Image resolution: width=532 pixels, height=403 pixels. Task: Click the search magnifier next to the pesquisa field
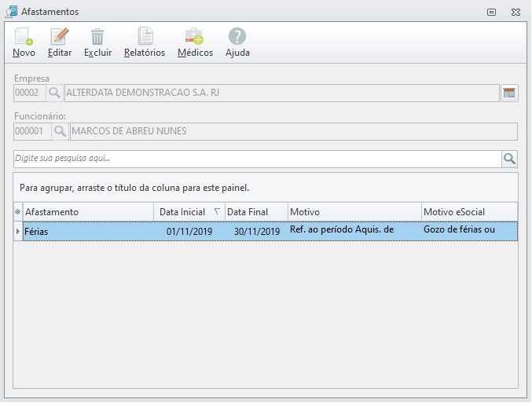[x=509, y=159]
